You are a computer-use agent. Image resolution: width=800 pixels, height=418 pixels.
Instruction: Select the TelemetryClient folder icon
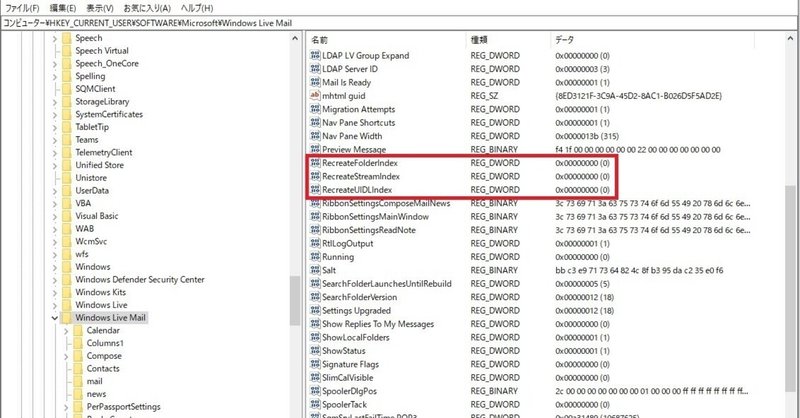pos(66,152)
